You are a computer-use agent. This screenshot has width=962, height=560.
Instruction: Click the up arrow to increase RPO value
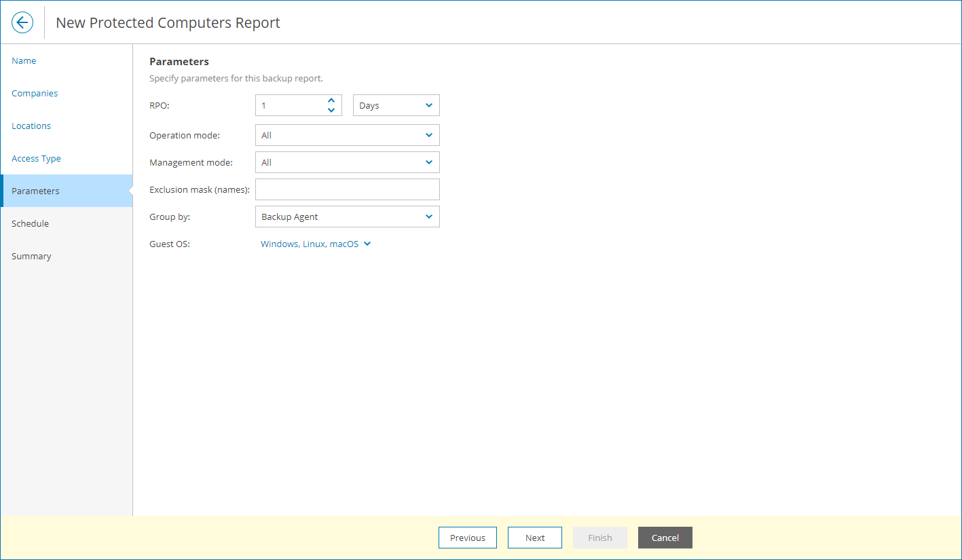coord(331,100)
